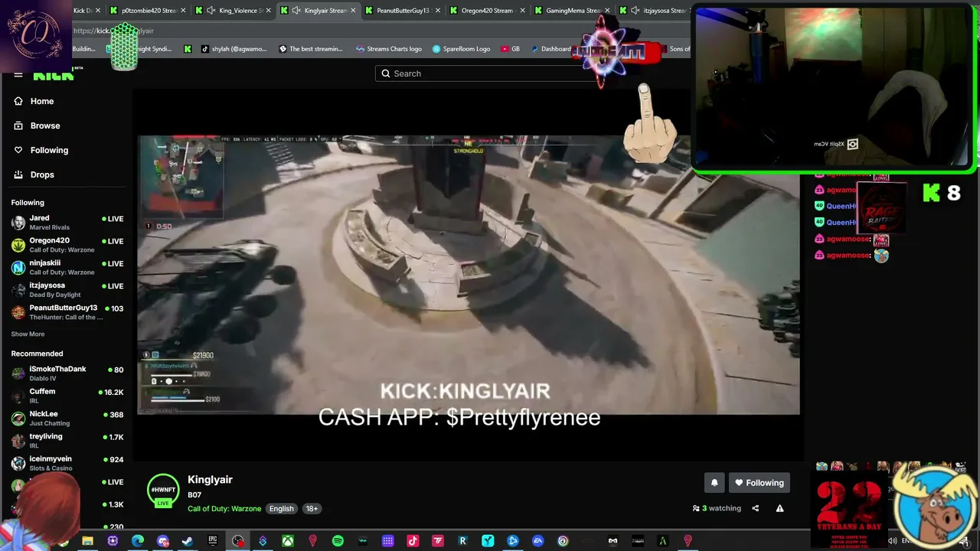Open Call of Duty: Warzone category link
980x551 pixels.
[224, 509]
